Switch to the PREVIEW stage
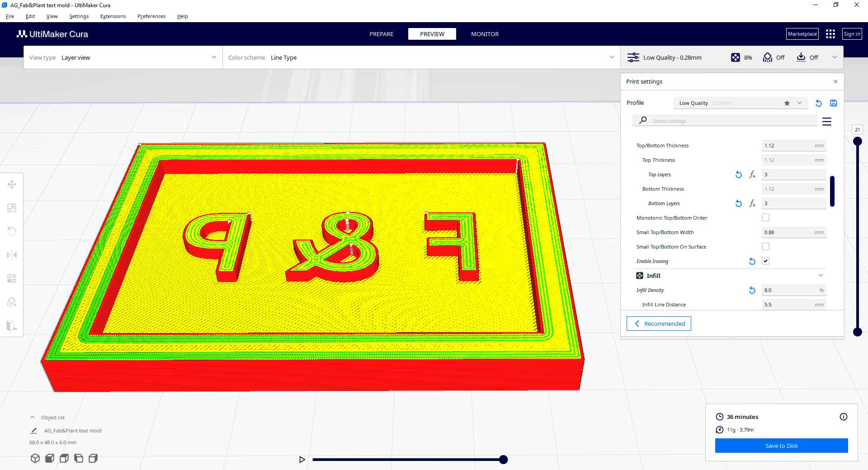 click(432, 34)
